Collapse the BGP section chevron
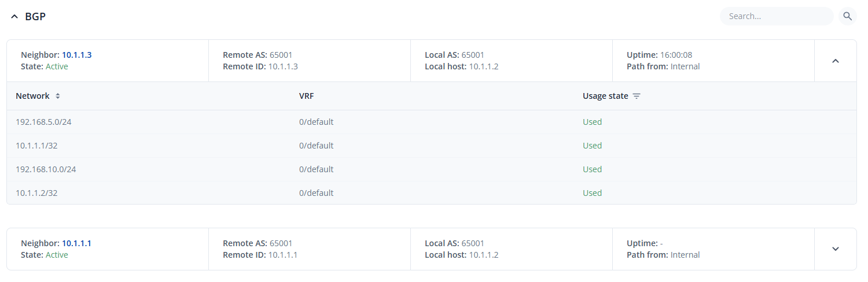 pyautogui.click(x=14, y=17)
